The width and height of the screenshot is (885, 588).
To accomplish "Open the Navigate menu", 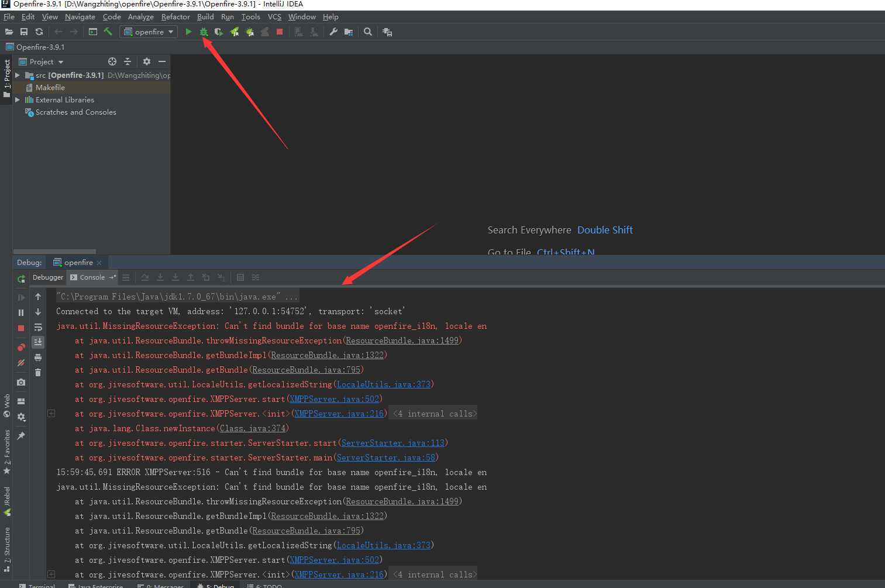I will tap(80, 17).
